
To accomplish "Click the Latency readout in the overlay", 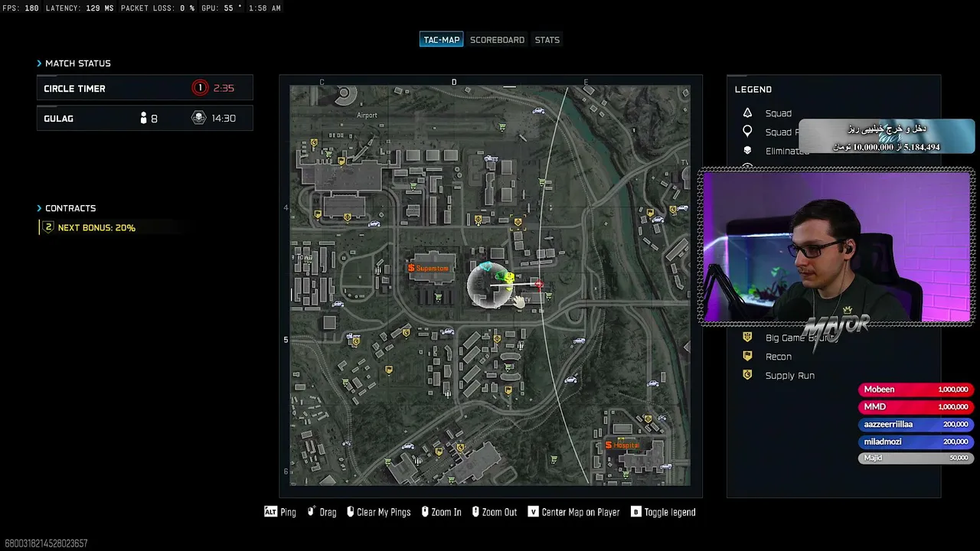I will [x=80, y=8].
